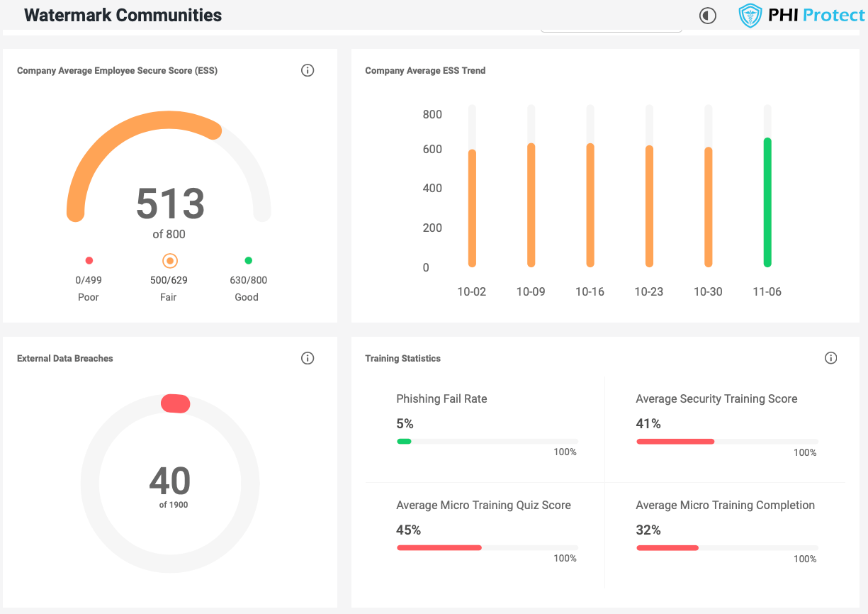Click the 10-23 date label
Screen dimensions: 868x614
(x=649, y=291)
